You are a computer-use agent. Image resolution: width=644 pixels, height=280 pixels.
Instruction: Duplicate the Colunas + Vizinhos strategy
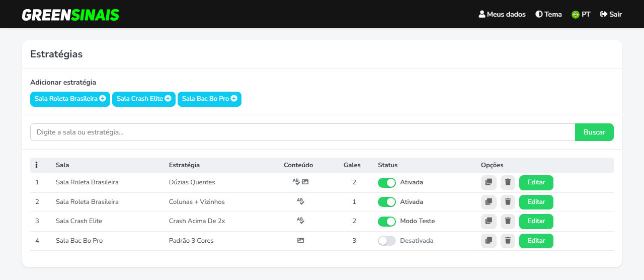[x=489, y=202]
